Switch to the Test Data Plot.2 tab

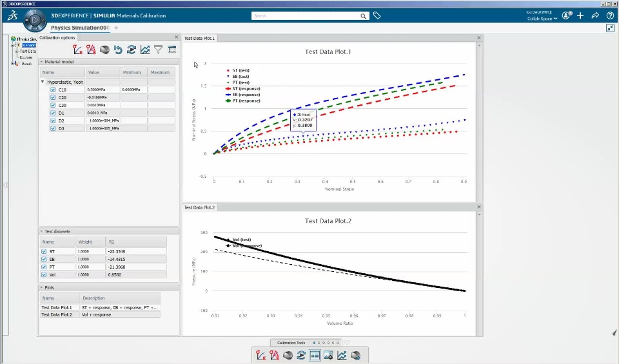click(199, 207)
